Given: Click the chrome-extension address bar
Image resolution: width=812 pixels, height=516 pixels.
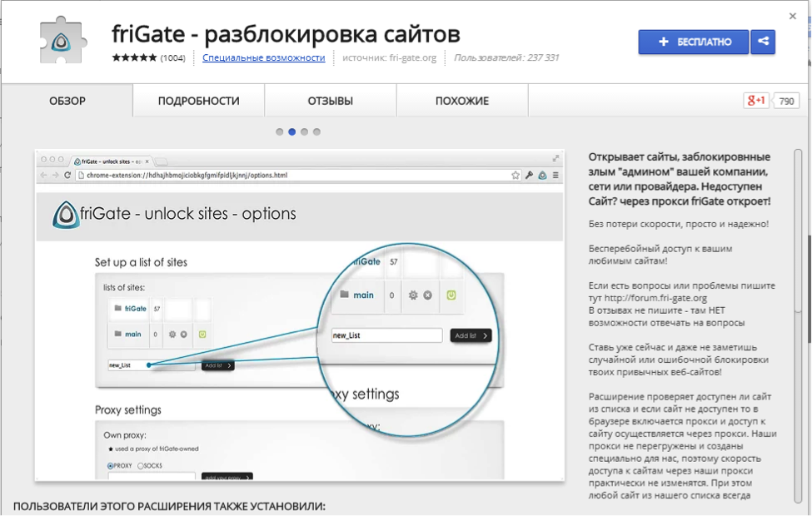Looking at the screenshot, I should (298, 176).
